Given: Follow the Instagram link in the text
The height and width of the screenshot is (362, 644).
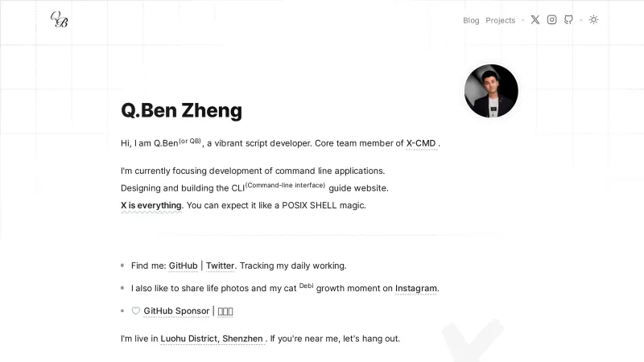Looking at the screenshot, I should (416, 288).
